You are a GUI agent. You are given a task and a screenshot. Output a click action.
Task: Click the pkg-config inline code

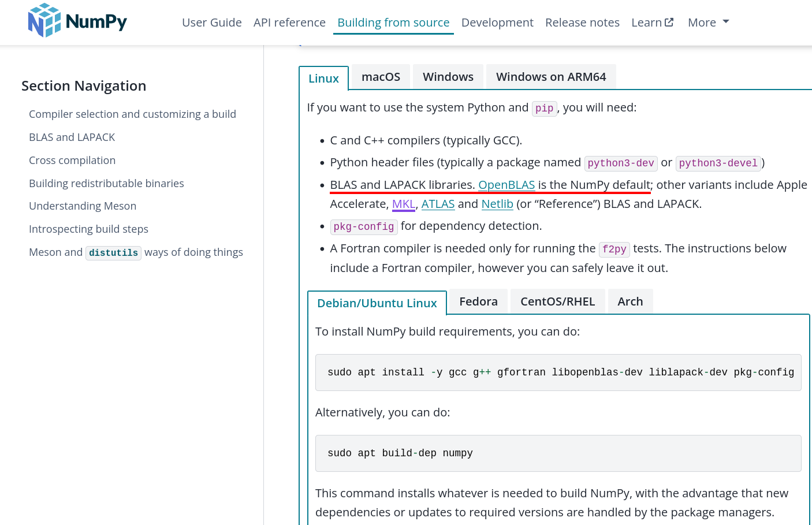[364, 226]
